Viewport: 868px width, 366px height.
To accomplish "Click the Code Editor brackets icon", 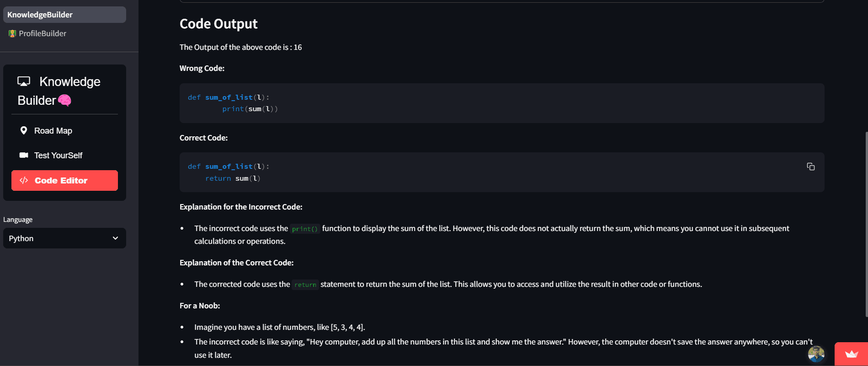I will point(24,180).
